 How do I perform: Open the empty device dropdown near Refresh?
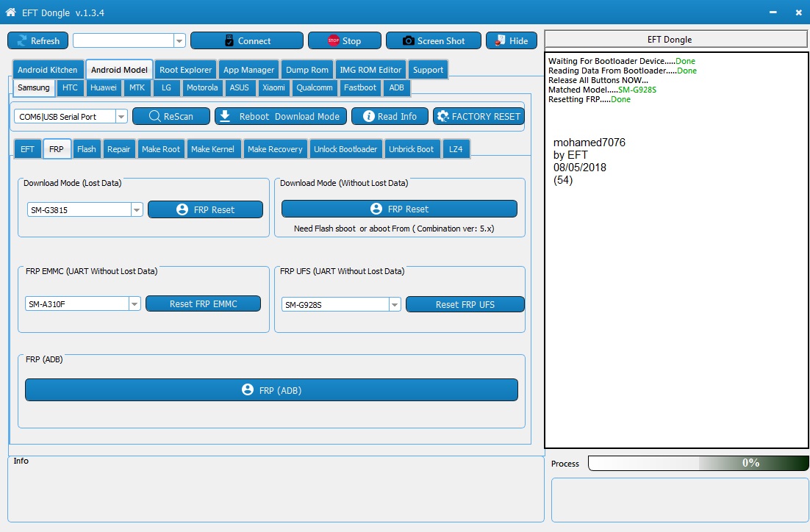coord(179,41)
